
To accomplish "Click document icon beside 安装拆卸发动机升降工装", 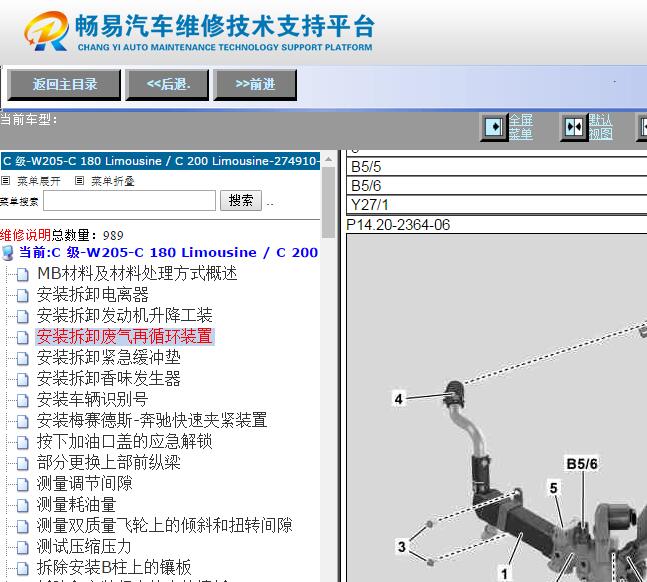I will 23,316.
